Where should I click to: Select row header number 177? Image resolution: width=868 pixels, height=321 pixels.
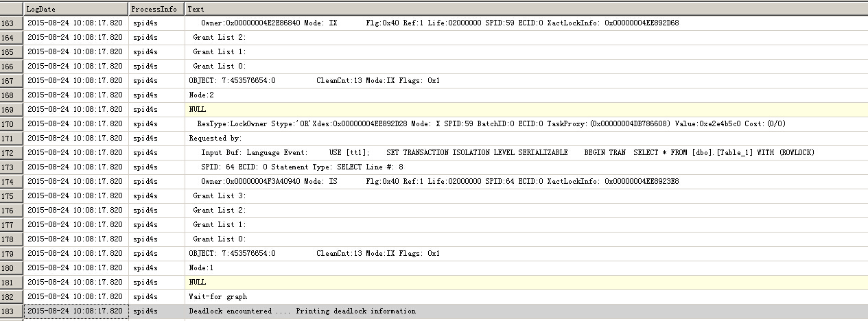(x=12, y=224)
